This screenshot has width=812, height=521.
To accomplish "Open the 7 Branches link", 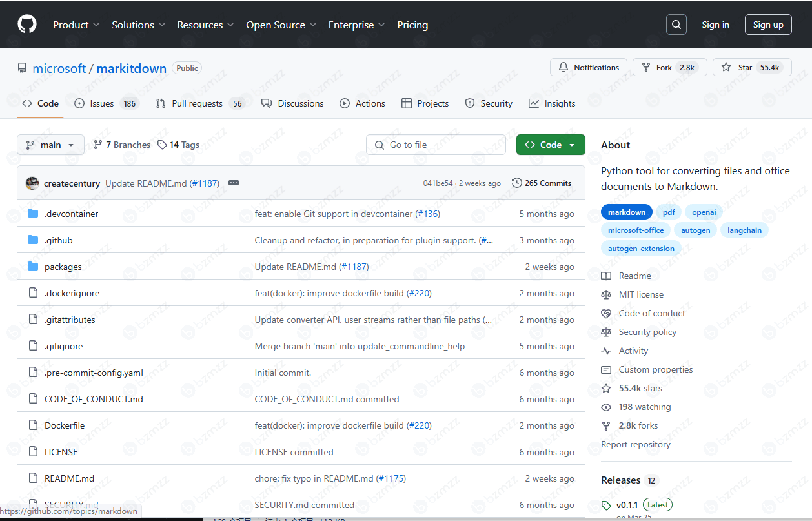I will tap(122, 145).
